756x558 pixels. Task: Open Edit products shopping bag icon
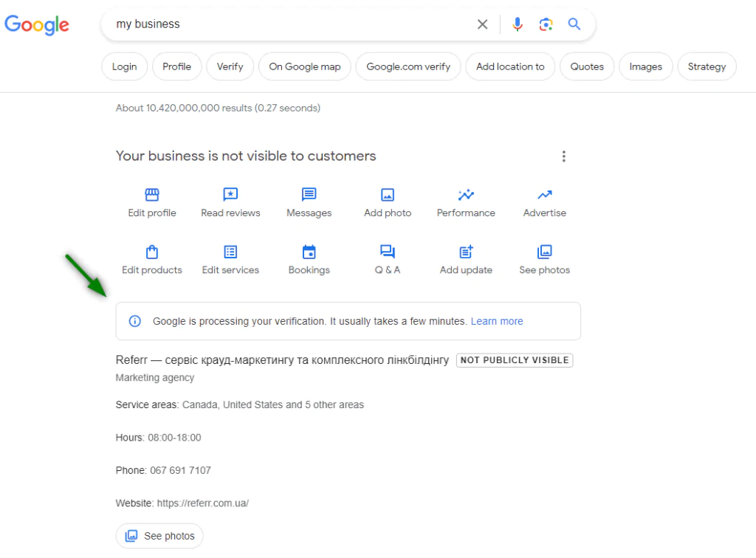click(152, 252)
